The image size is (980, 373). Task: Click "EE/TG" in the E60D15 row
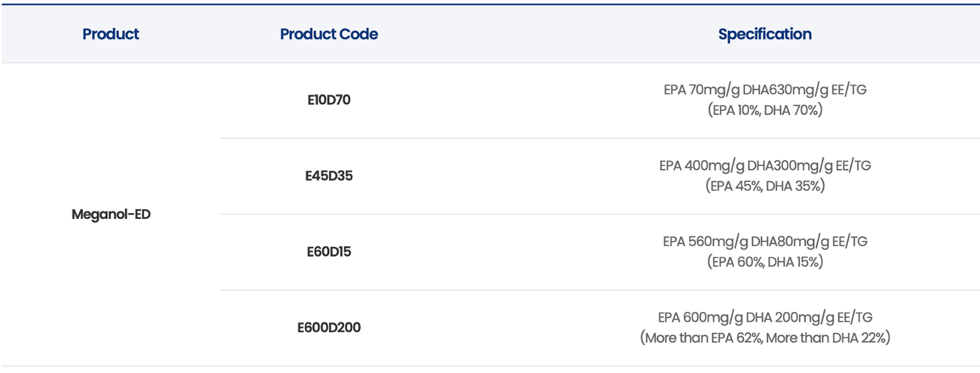point(849,242)
